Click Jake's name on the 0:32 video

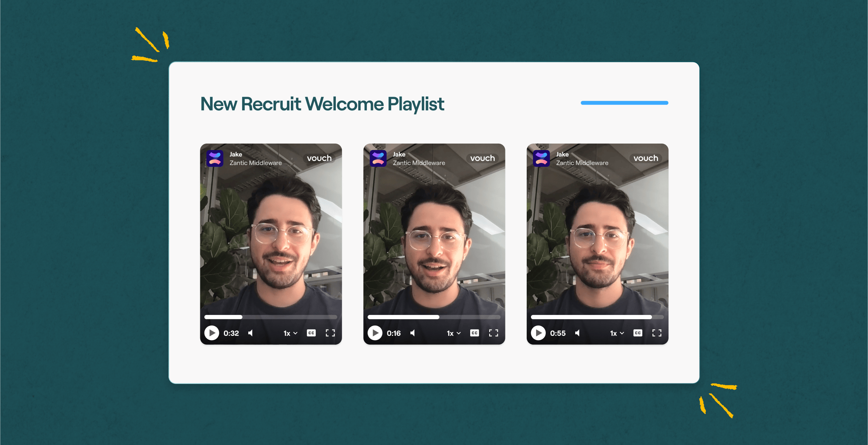pyautogui.click(x=236, y=154)
